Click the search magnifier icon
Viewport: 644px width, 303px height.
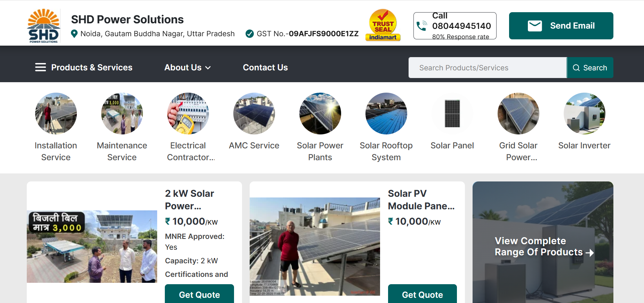(x=576, y=68)
